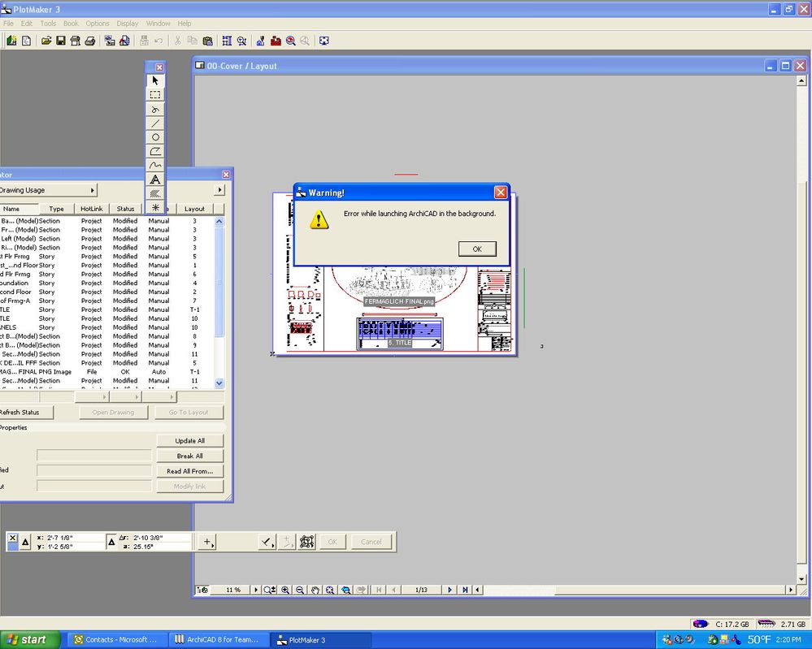Switch to ArchiCAD 8 taskbar button
This screenshot has height=649, width=812.
point(218,640)
